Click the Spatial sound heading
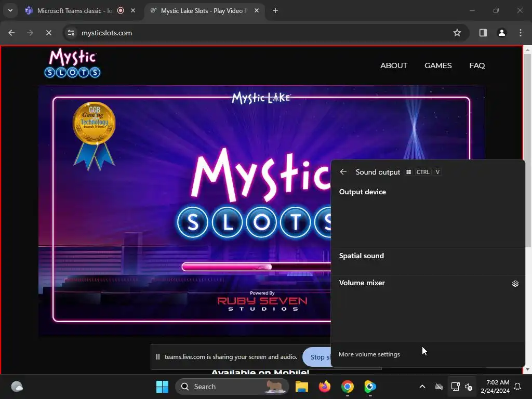The image size is (532, 399). point(362,256)
